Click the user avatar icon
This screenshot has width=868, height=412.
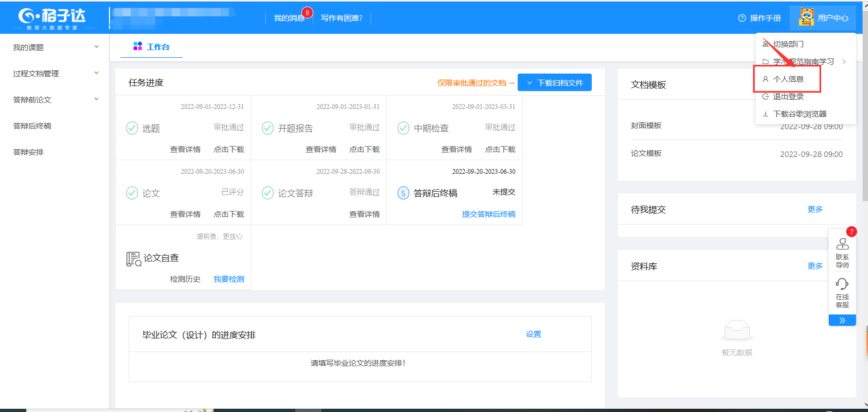[806, 17]
